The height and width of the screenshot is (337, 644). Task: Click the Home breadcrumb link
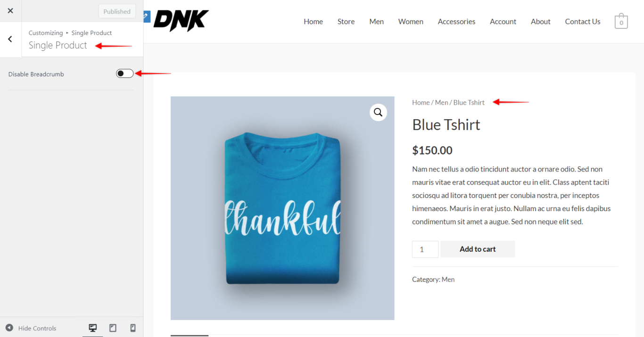(421, 102)
